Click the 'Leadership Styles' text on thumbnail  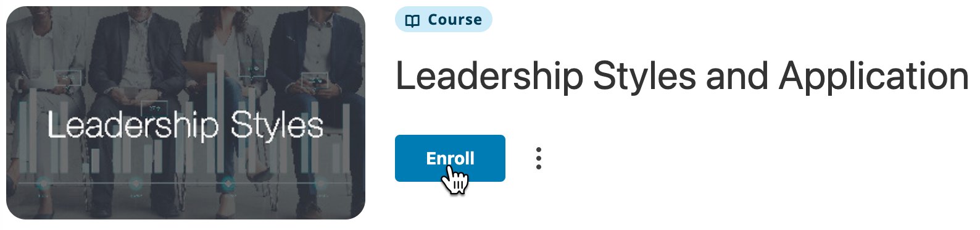[x=186, y=125]
